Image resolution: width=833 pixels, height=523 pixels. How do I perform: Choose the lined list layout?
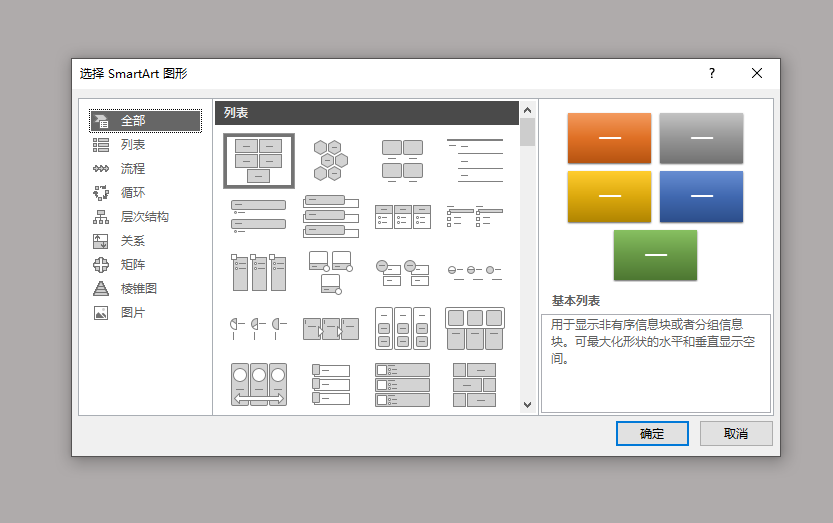click(475, 161)
